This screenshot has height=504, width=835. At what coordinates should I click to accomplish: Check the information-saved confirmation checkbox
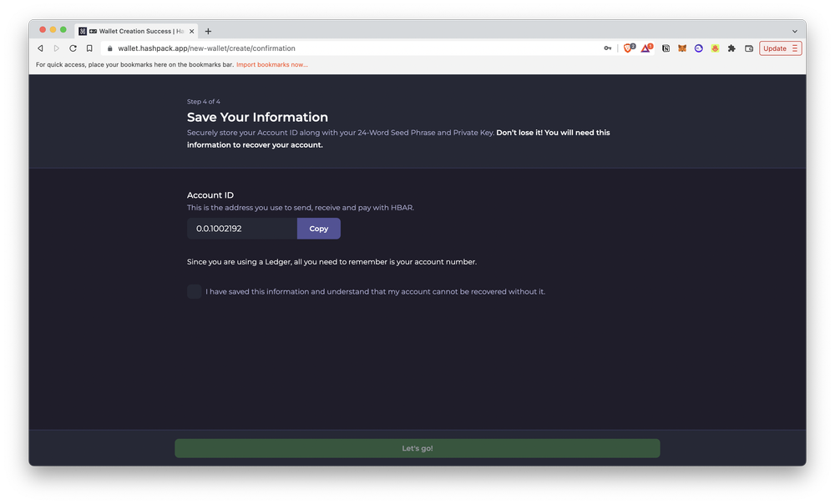[x=194, y=291]
